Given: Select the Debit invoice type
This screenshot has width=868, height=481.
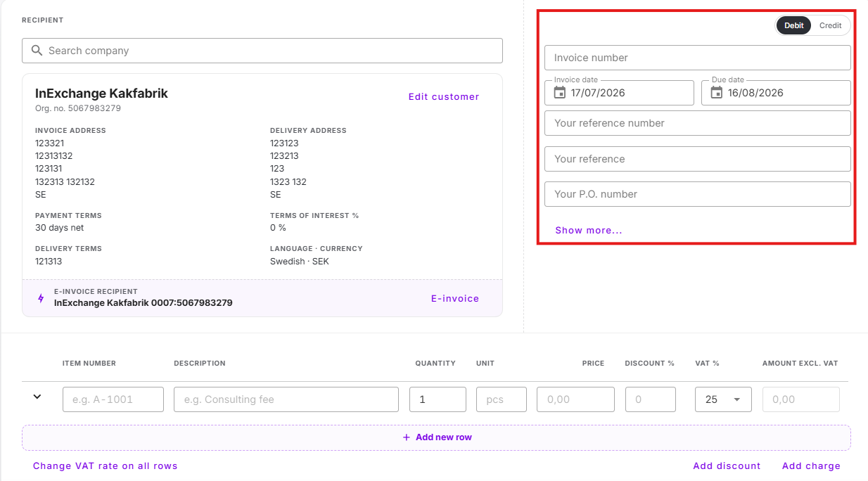Looking at the screenshot, I should pos(794,25).
